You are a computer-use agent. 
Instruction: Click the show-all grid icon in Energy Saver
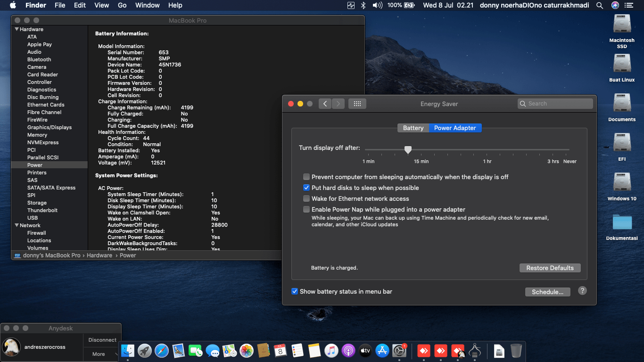[357, 104]
